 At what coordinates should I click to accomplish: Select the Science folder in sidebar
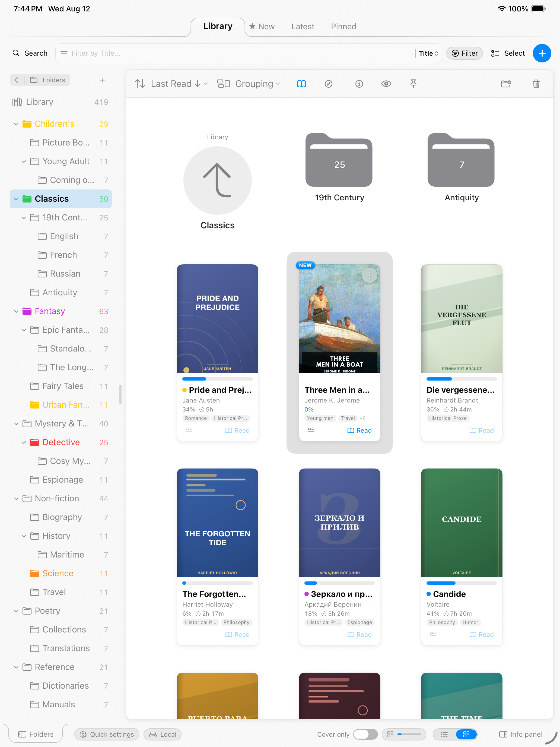(x=61, y=574)
